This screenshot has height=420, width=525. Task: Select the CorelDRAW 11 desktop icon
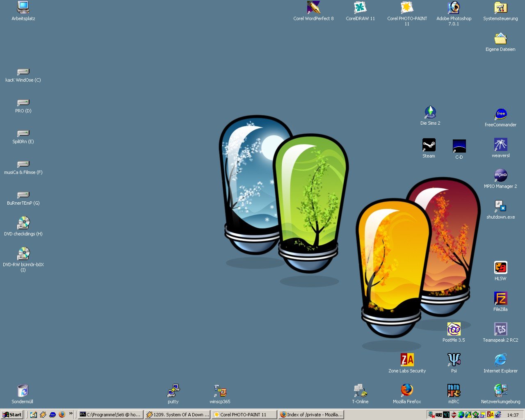[x=360, y=8]
